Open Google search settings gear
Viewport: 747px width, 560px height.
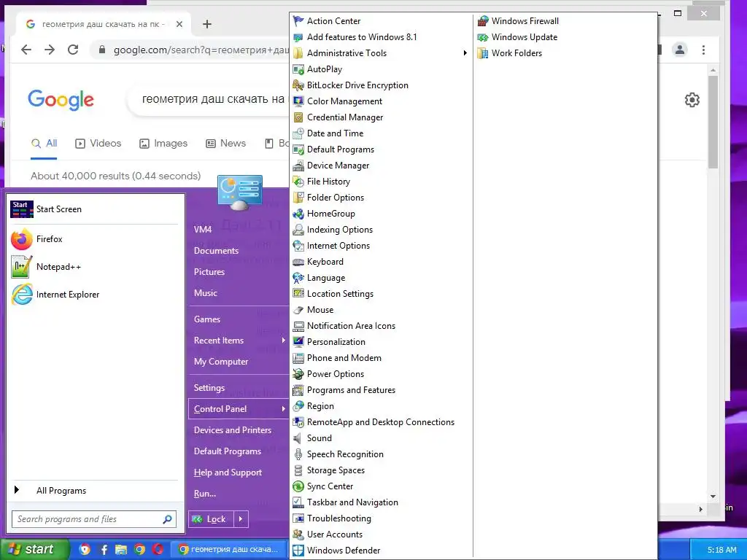click(692, 100)
